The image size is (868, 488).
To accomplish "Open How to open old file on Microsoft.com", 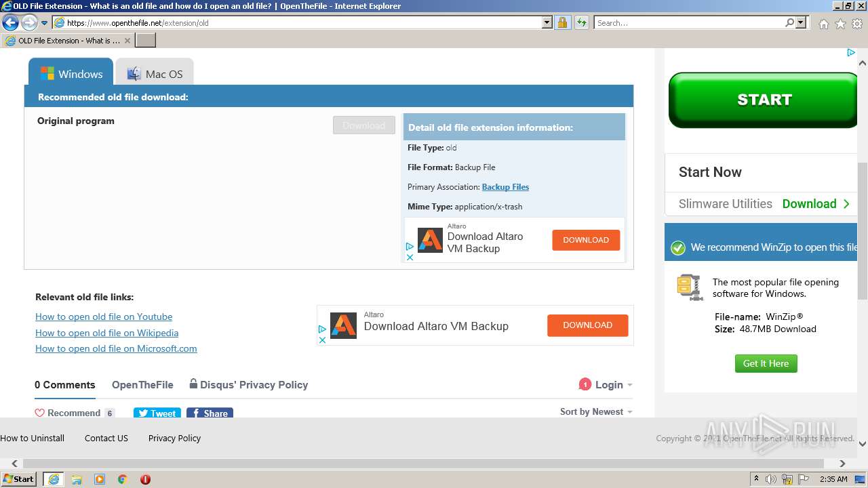I will tap(116, 348).
